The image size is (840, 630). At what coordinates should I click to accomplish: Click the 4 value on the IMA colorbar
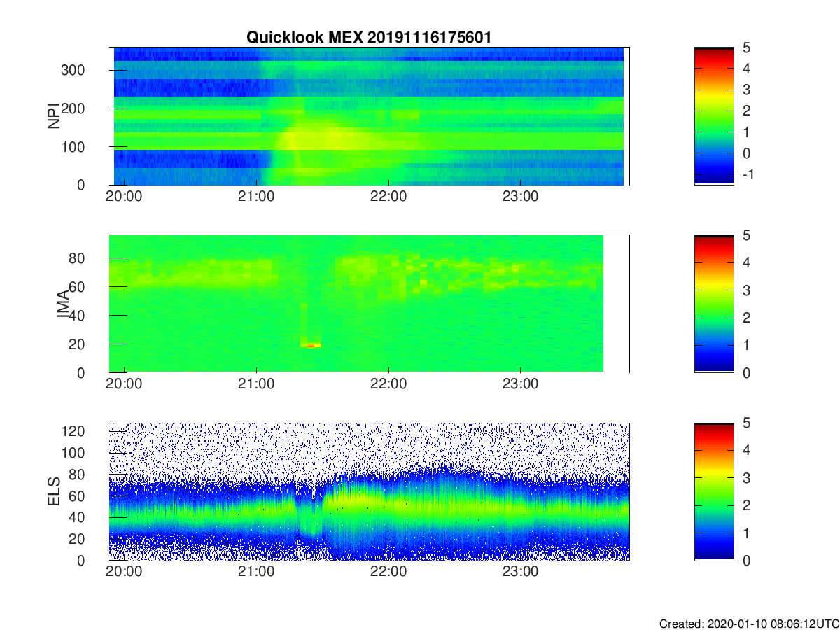pyautogui.click(x=746, y=262)
